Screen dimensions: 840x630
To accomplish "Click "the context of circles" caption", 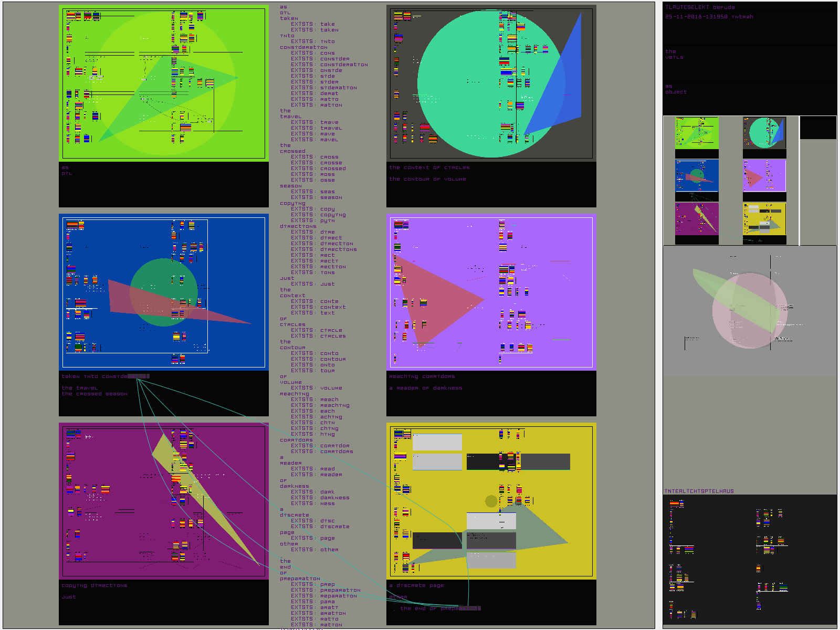I will coord(429,167).
